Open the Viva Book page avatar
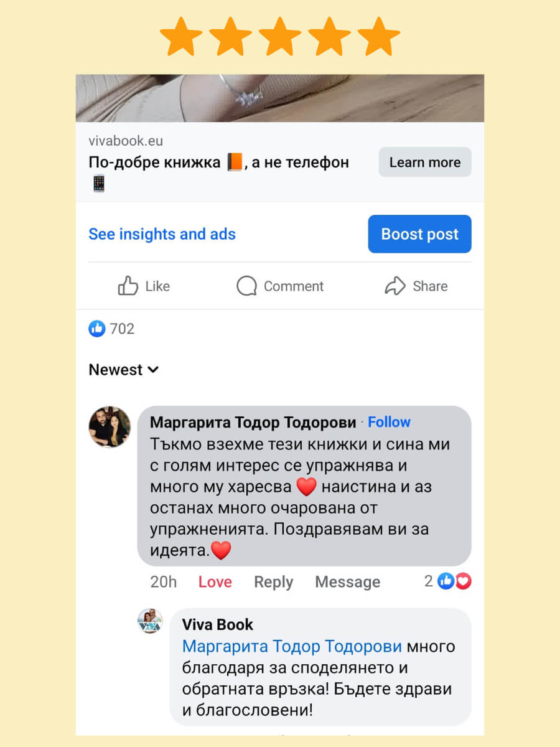This screenshot has width=560, height=747. (x=150, y=621)
